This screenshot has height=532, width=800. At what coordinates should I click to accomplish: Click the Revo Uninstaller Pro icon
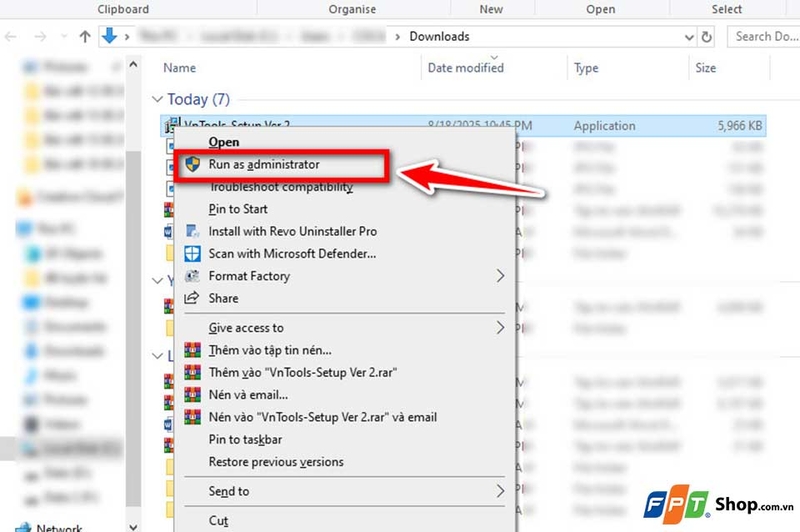click(x=192, y=232)
